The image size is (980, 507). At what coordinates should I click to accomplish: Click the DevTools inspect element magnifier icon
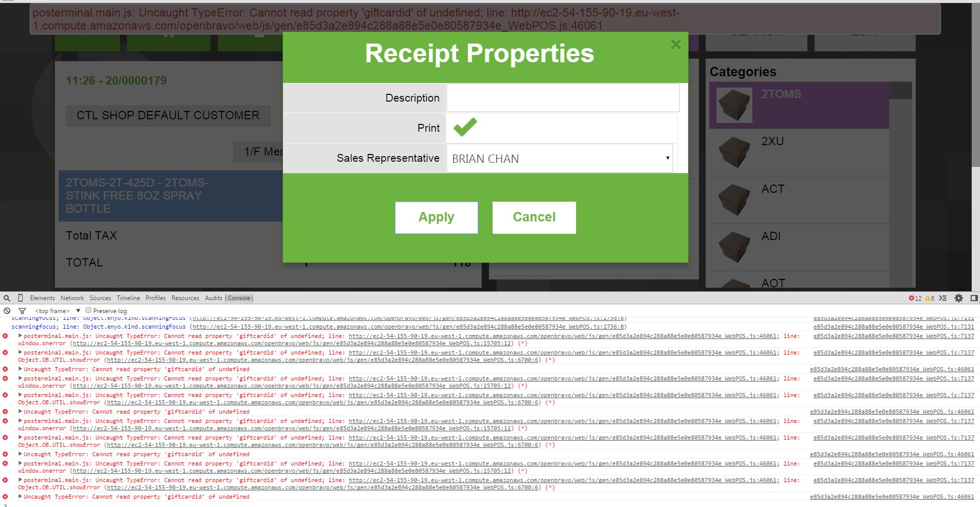click(x=7, y=298)
